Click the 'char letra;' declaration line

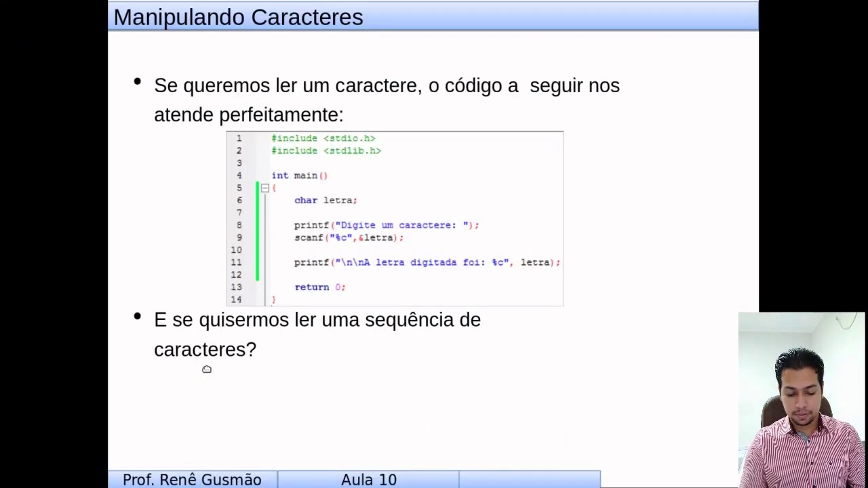coord(325,200)
